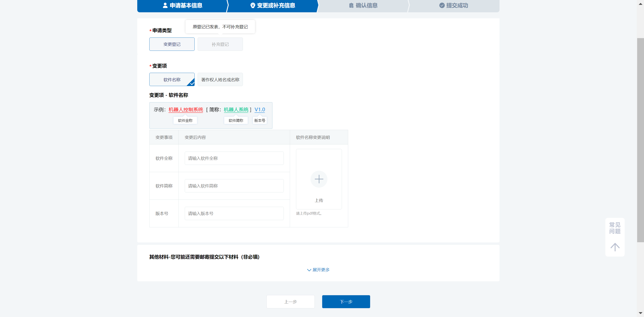Click the 软件全称 tag in example
The image size is (644, 317).
pos(185,121)
